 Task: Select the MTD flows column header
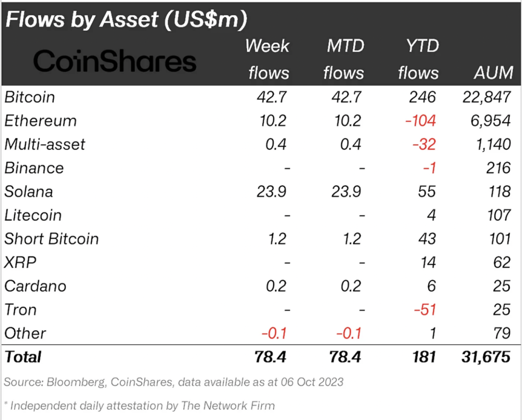click(x=345, y=59)
